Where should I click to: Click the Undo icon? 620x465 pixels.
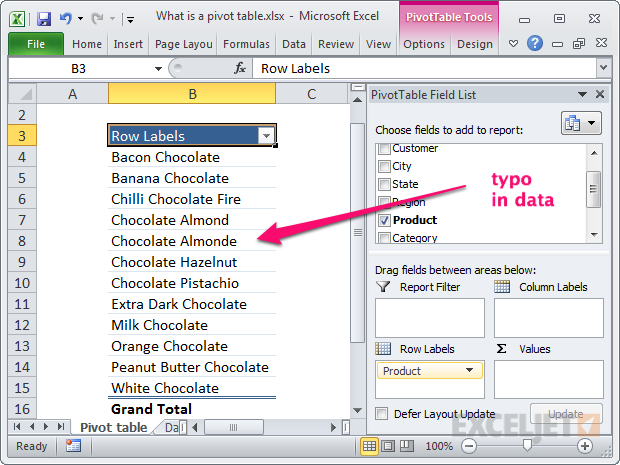pos(66,18)
